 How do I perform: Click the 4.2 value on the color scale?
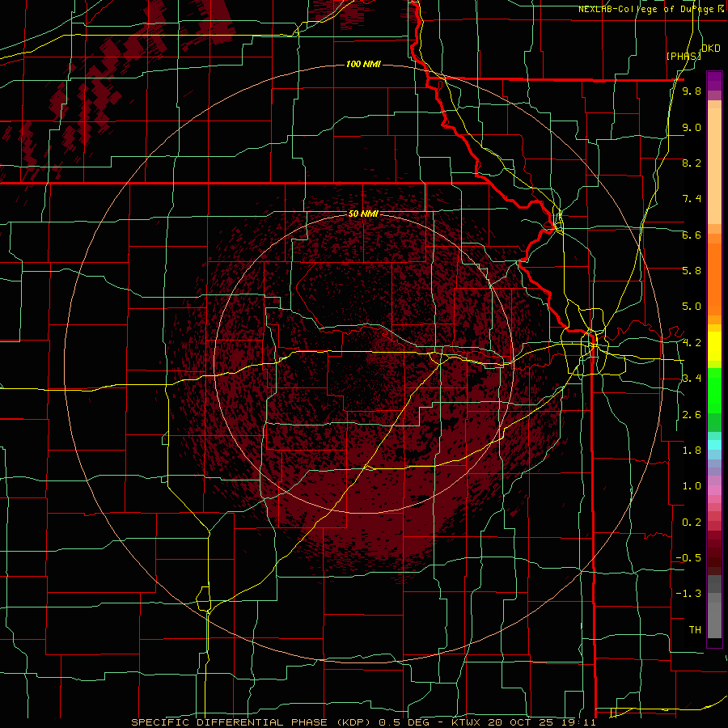692,343
